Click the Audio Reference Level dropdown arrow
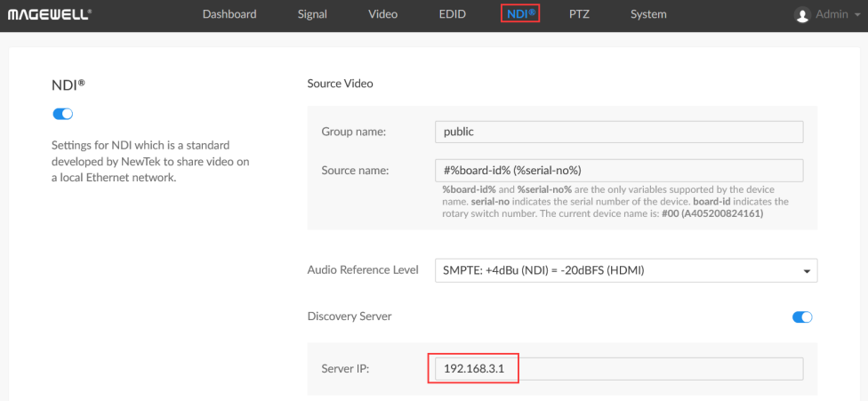 pos(806,271)
